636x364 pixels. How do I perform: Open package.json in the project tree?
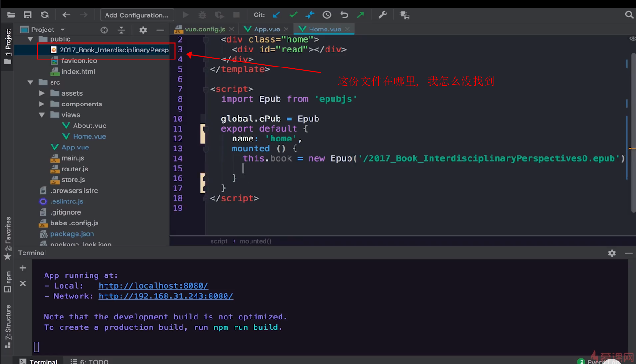[x=72, y=234]
